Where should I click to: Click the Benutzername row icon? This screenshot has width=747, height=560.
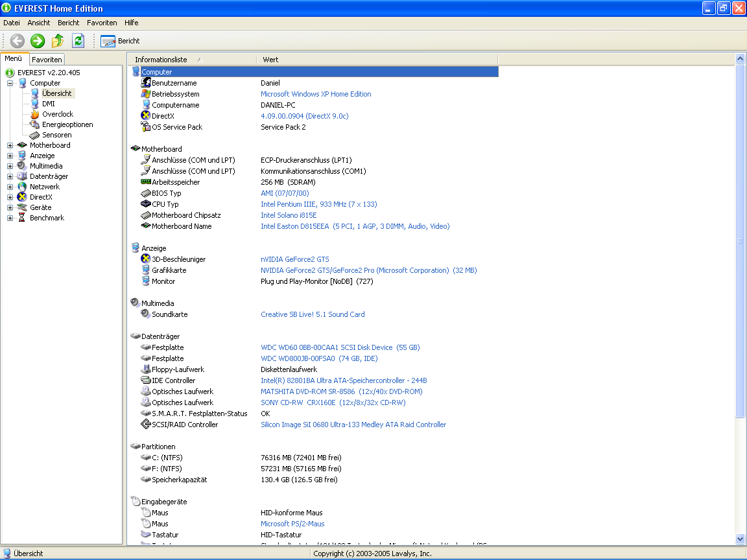tap(146, 82)
